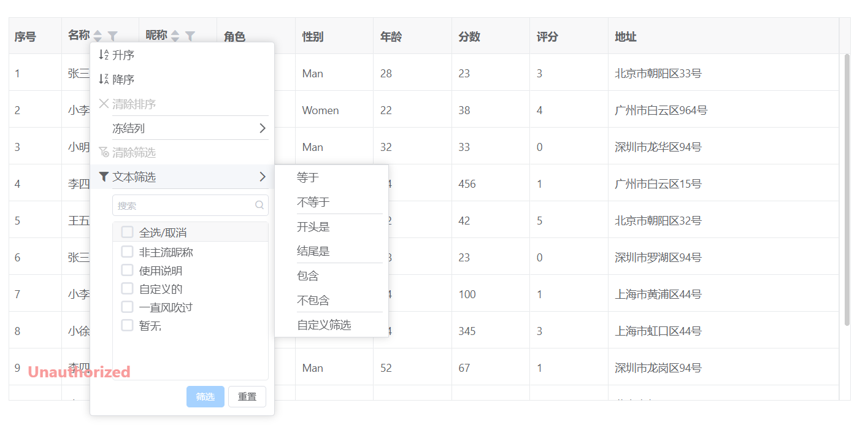Check the 一直风吹过 checkbox
The width and height of the screenshot is (868, 435).
click(127, 307)
